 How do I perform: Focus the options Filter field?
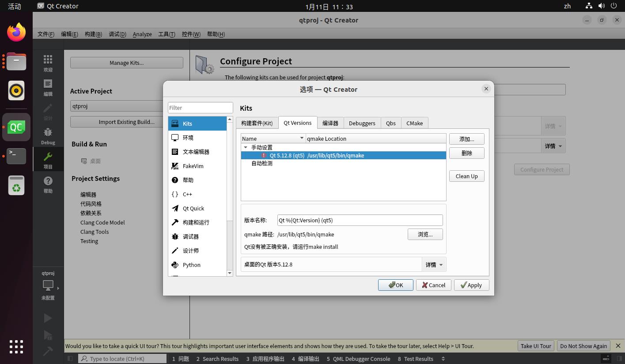click(201, 108)
